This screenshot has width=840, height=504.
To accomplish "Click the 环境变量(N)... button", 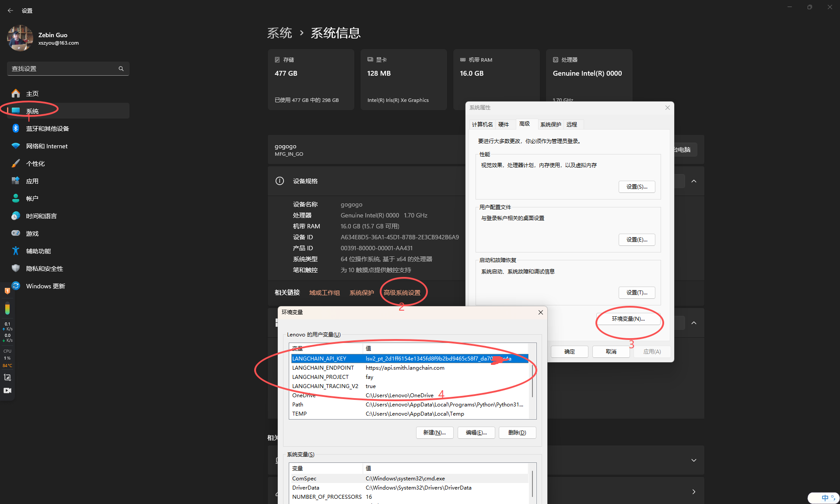I will 628,319.
